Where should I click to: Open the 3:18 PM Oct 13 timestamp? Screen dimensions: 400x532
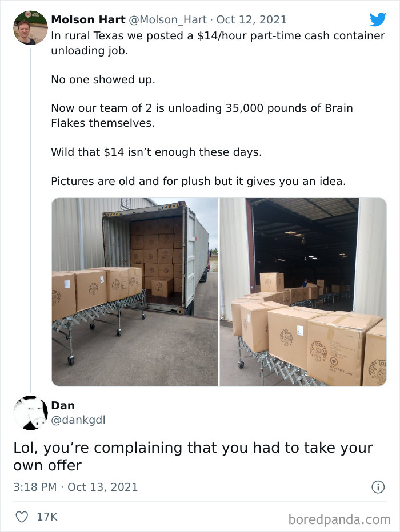[75, 487]
